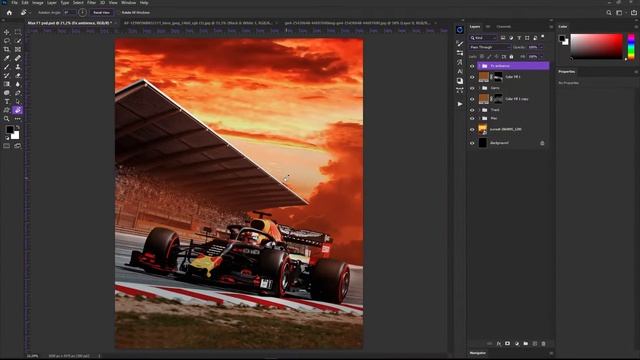Select the Eyedropper tool
This screenshot has height=360, width=640.
click(x=7, y=58)
